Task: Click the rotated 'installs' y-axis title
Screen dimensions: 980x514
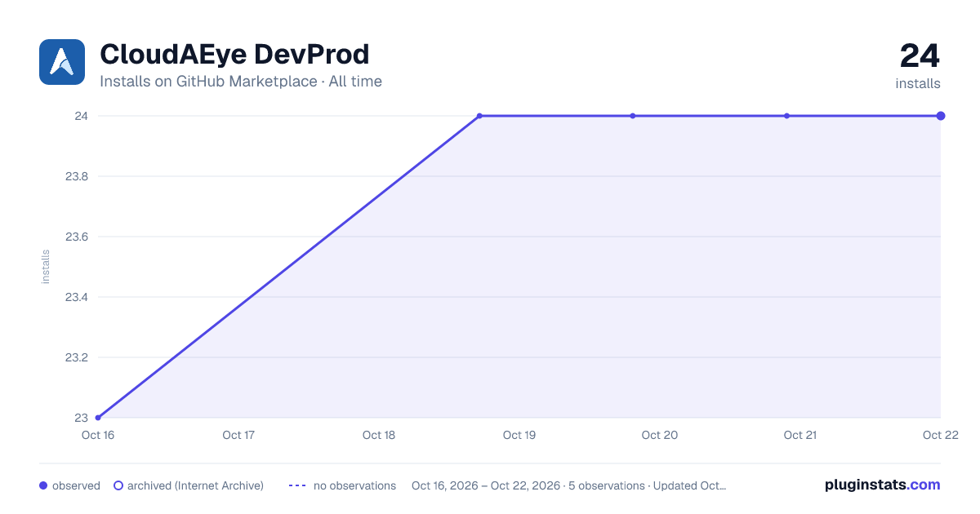Action: click(46, 267)
